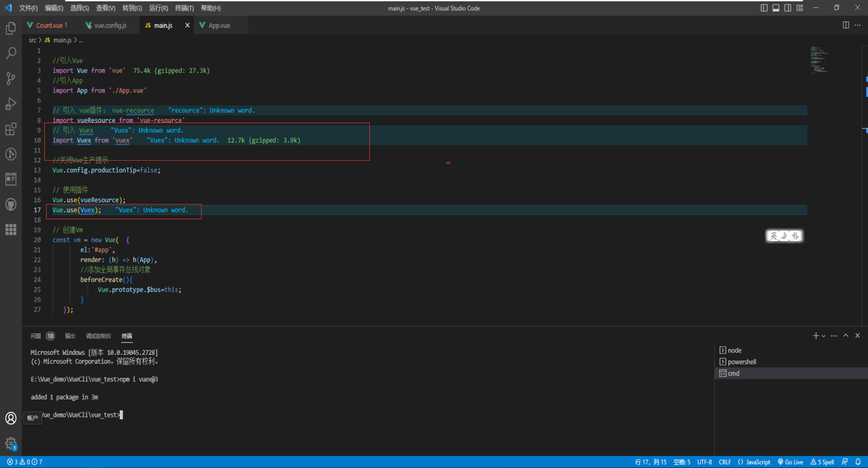Open the Search view in activity bar

pyautogui.click(x=11, y=53)
